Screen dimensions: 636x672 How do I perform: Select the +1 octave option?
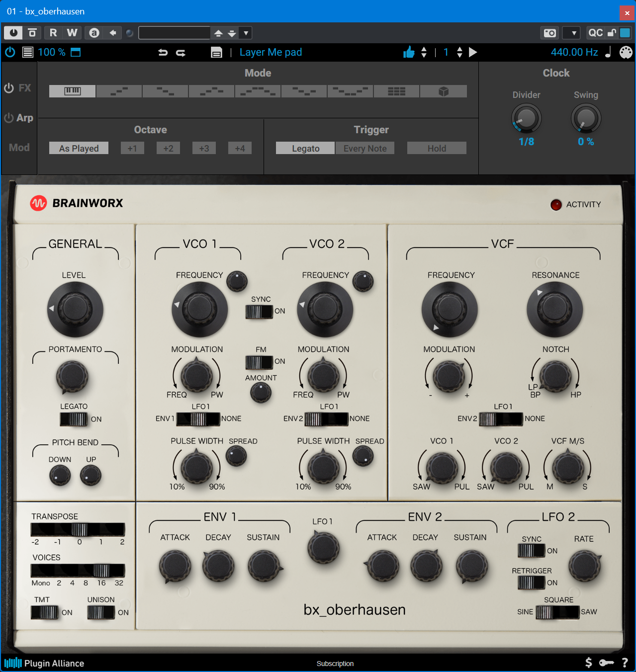point(132,148)
